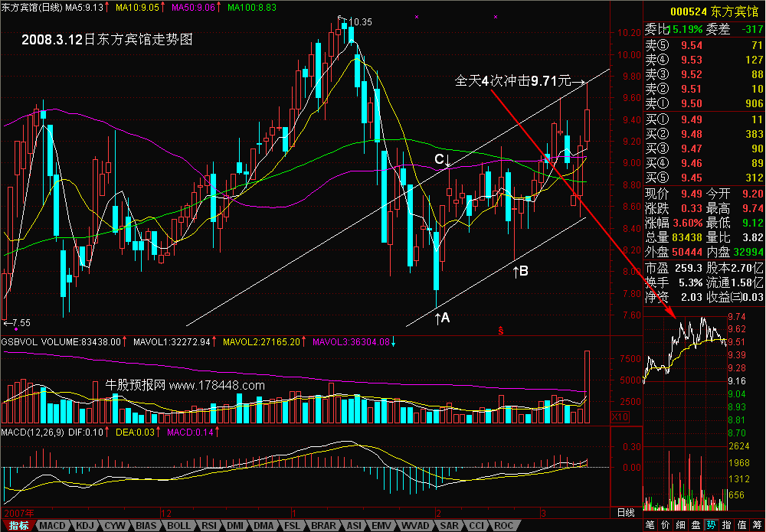The height and width of the screenshot is (532, 766).
Task: Click the X10 volume scale label
Action: 620,417
